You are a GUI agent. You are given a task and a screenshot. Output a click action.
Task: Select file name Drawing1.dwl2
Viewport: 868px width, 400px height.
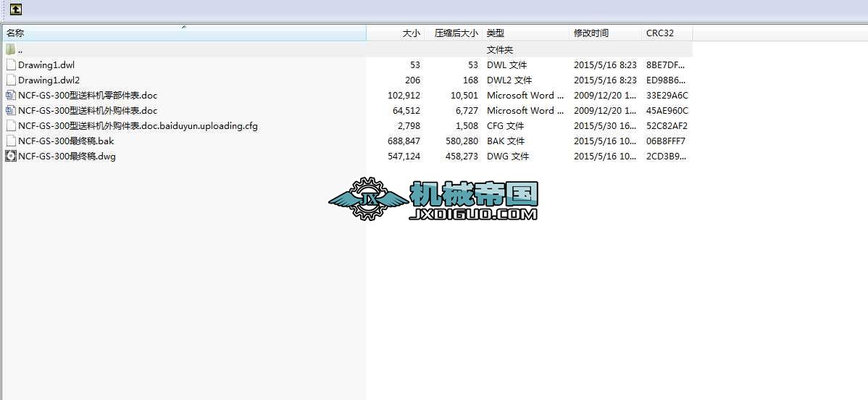click(x=49, y=80)
